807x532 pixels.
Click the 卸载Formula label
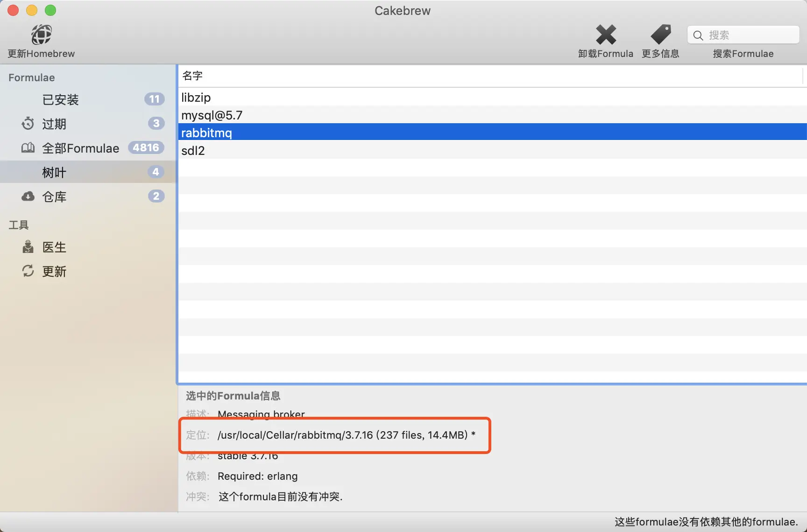606,54
